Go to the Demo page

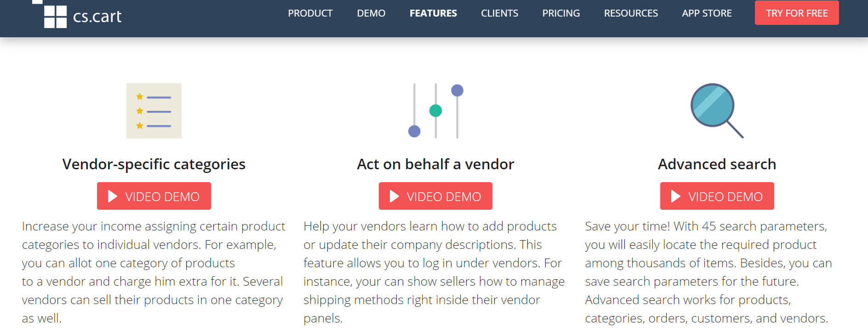pyautogui.click(x=371, y=13)
